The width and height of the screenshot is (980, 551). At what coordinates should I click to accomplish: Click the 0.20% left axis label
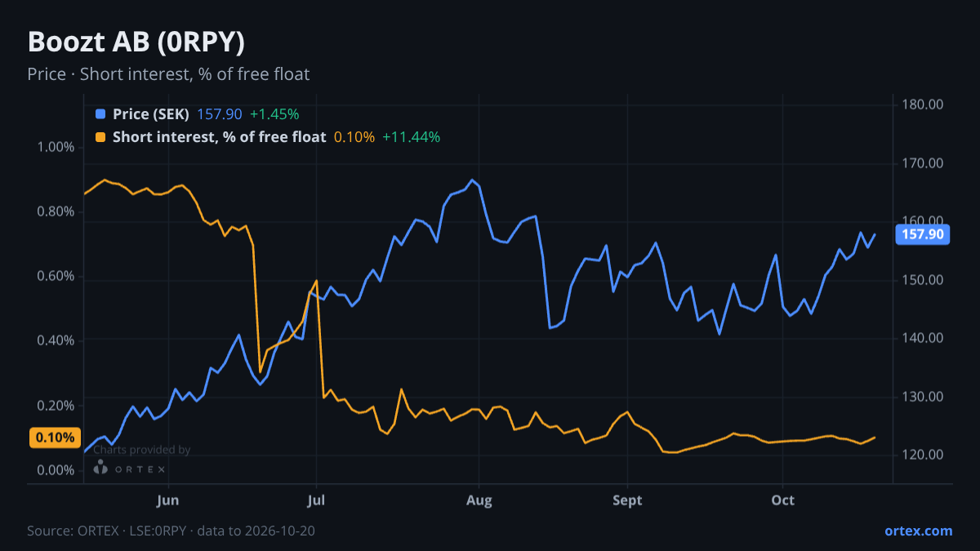point(56,406)
